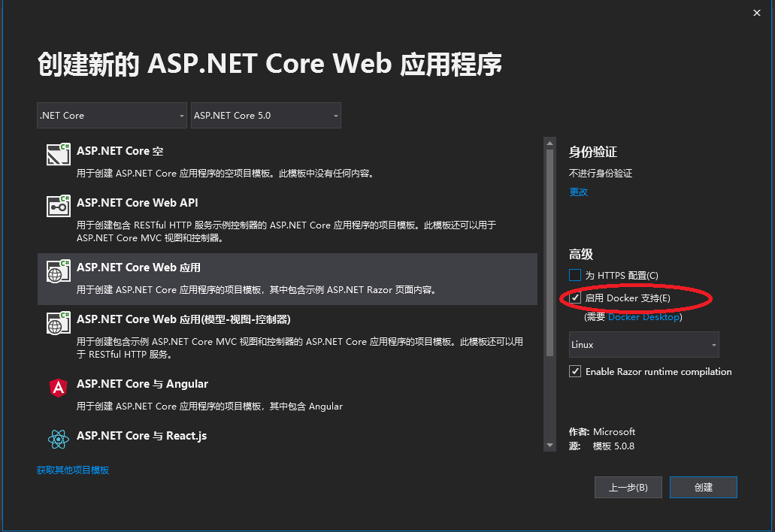Click the template list scroll up arrow
775x532 pixels.
[x=549, y=144]
